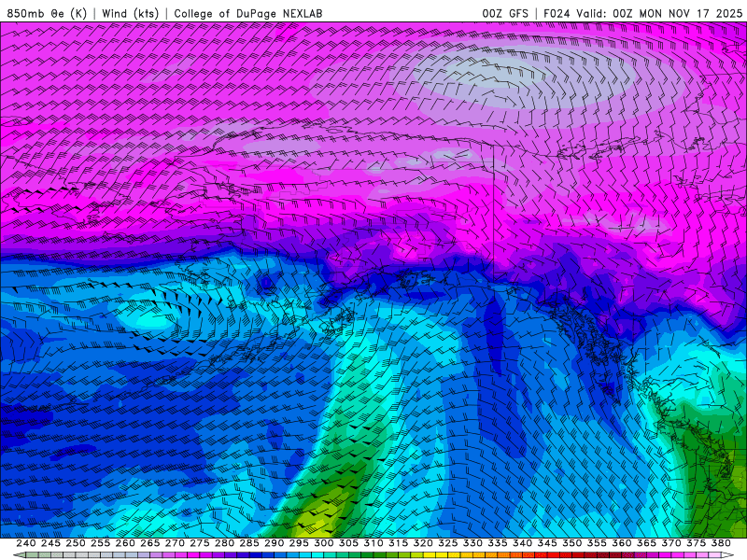Select the 370 value on the color scale
Screen dimensions: 747x560
[x=671, y=543]
